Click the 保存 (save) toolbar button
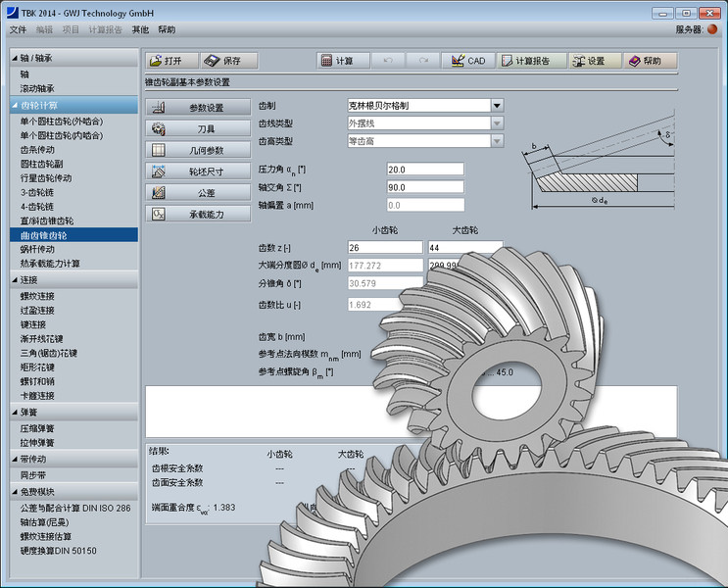728x588 pixels. [x=229, y=61]
